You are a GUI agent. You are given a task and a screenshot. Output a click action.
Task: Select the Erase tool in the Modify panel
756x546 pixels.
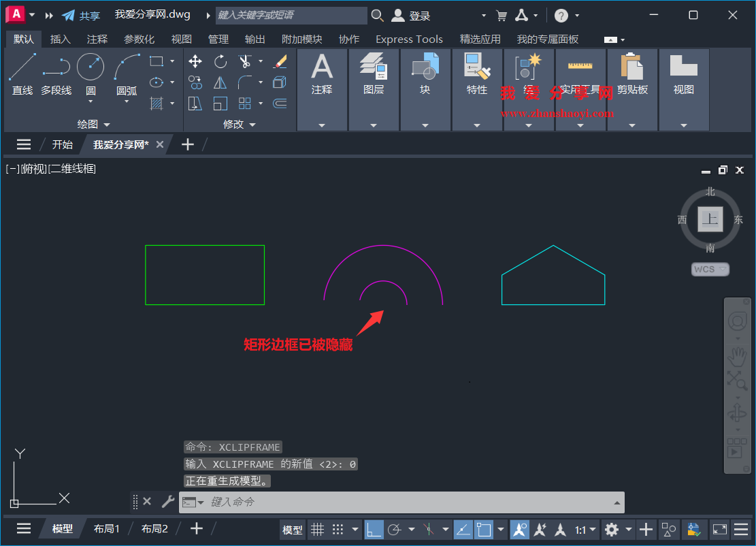pos(280,61)
